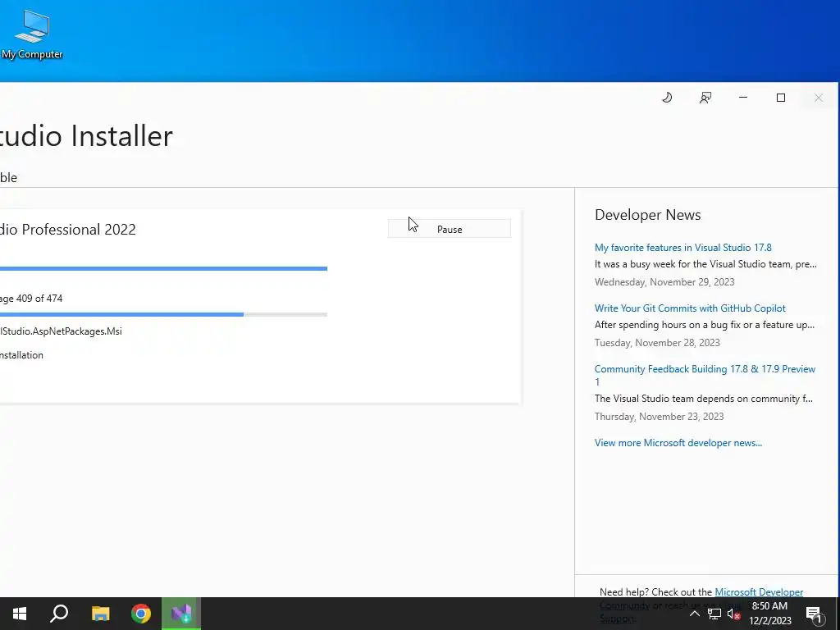Image resolution: width=840 pixels, height=630 pixels.
Task: Select Visual Studio Installer taskbar icon
Action: pyautogui.click(x=181, y=614)
